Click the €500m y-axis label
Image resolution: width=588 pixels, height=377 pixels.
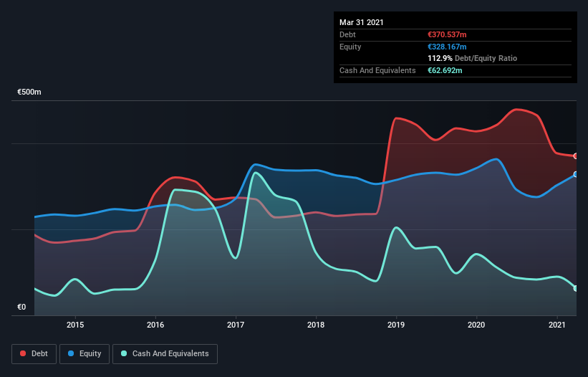(x=29, y=92)
